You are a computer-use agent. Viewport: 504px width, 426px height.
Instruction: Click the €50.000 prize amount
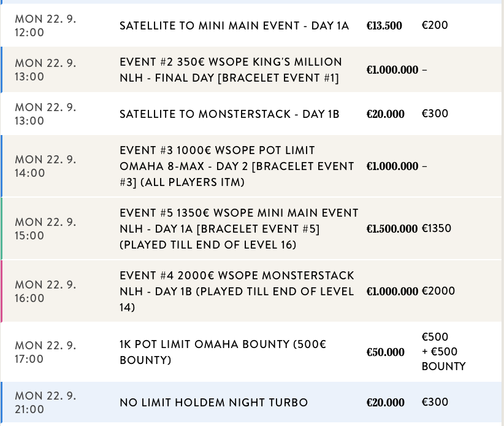[x=385, y=352]
